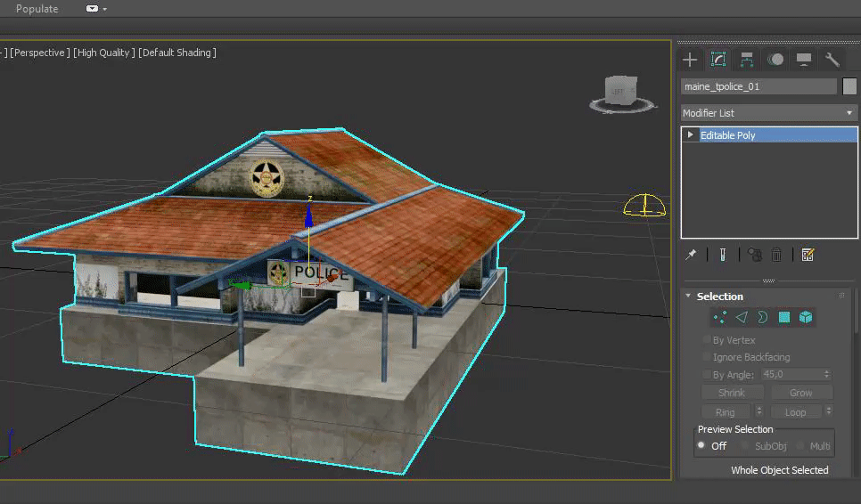Image resolution: width=861 pixels, height=504 pixels.
Task: Open the Modifier List dropdown
Action: pyautogui.click(x=767, y=113)
